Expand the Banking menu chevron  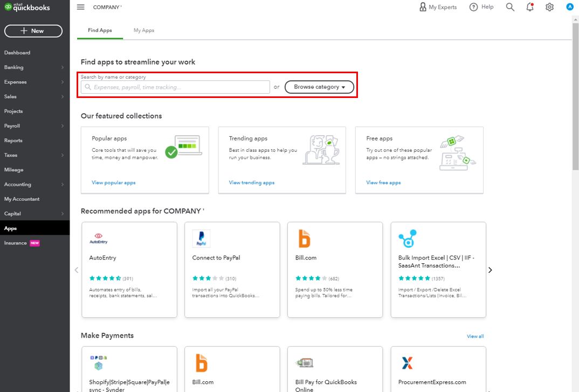click(x=63, y=67)
